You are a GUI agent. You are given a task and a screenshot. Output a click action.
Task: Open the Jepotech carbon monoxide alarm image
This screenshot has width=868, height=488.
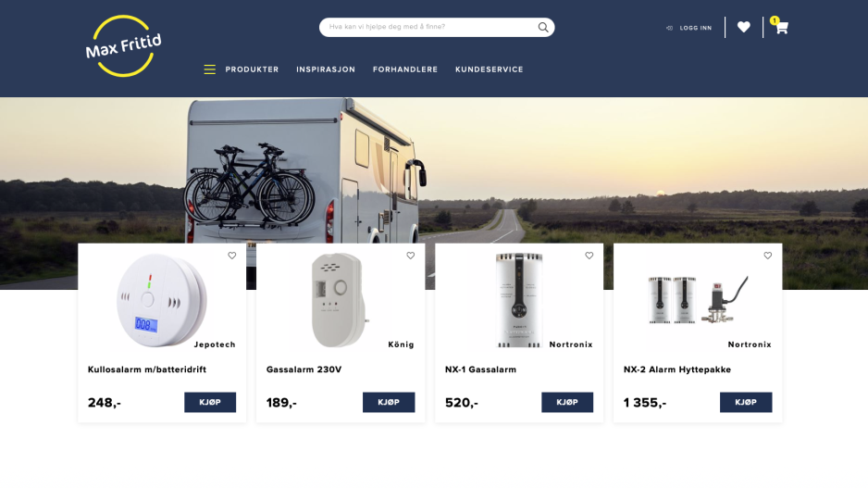click(x=162, y=299)
